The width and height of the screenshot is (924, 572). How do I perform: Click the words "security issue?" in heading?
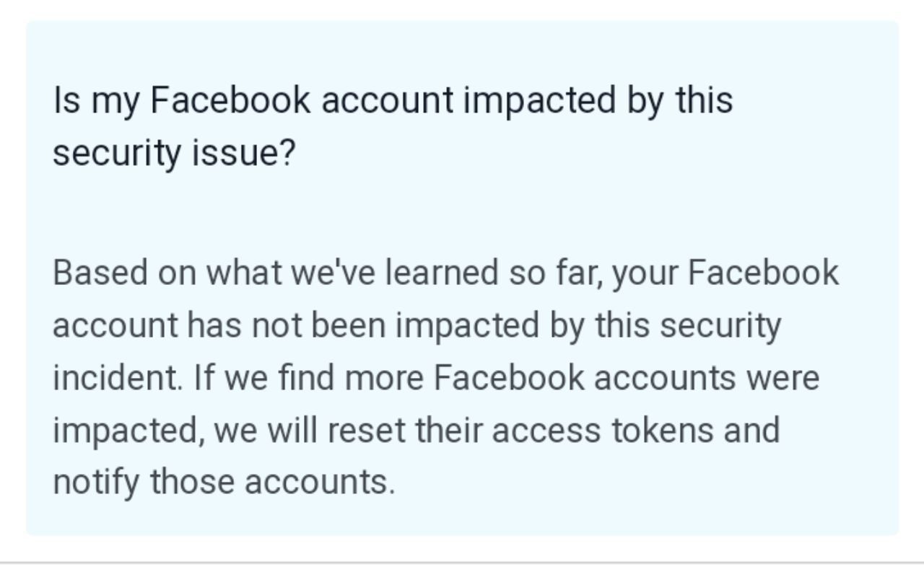click(x=174, y=153)
